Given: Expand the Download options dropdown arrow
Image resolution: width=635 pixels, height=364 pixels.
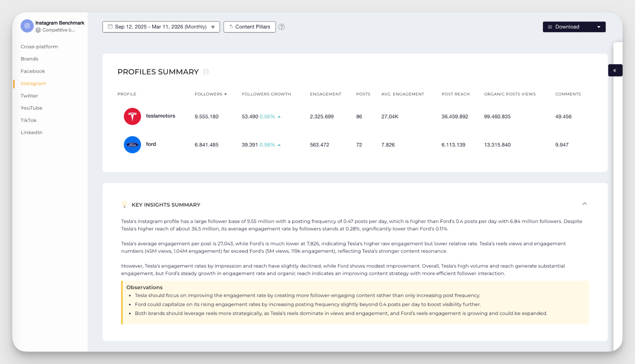Looking at the screenshot, I should click(599, 27).
